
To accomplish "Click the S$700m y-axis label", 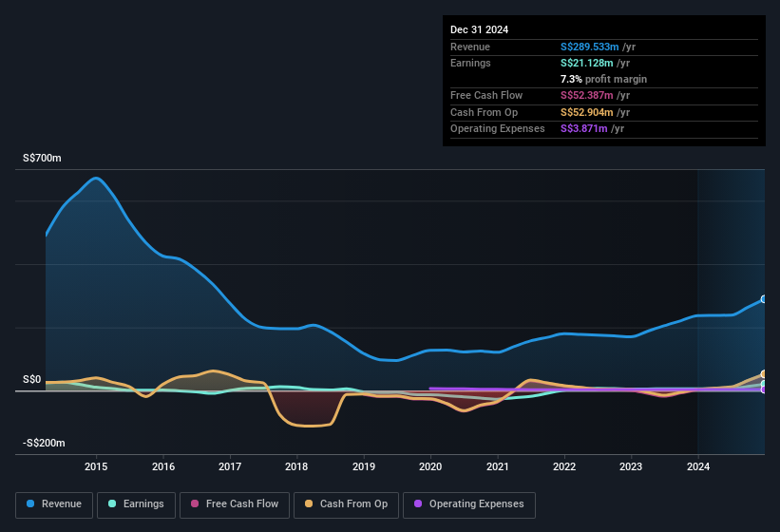I will click(x=42, y=158).
